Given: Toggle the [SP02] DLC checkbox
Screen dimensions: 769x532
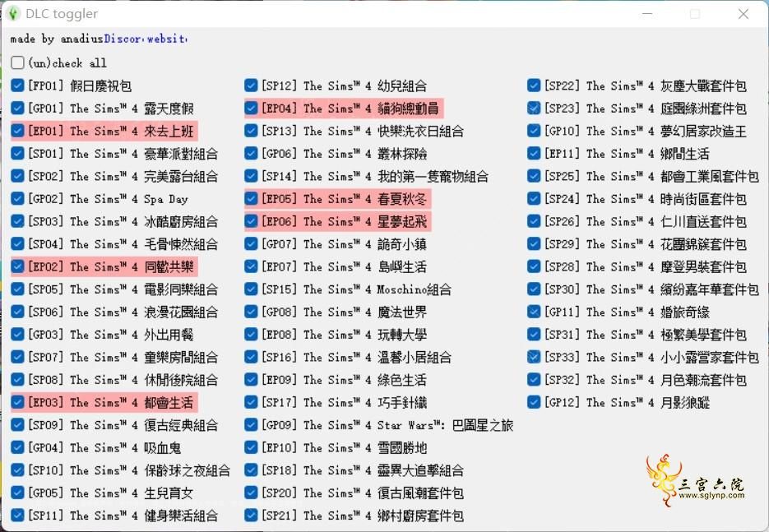Looking at the screenshot, I should tap(17, 176).
